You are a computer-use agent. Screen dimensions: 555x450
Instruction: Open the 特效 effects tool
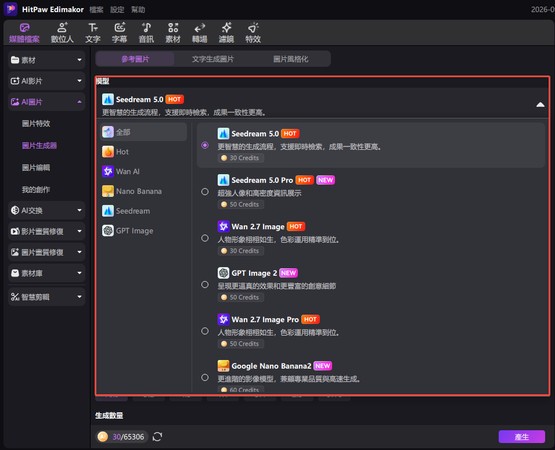click(253, 33)
